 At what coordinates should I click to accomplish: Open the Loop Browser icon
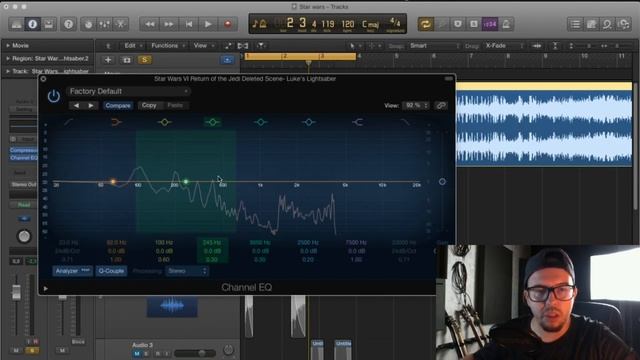pos(607,24)
